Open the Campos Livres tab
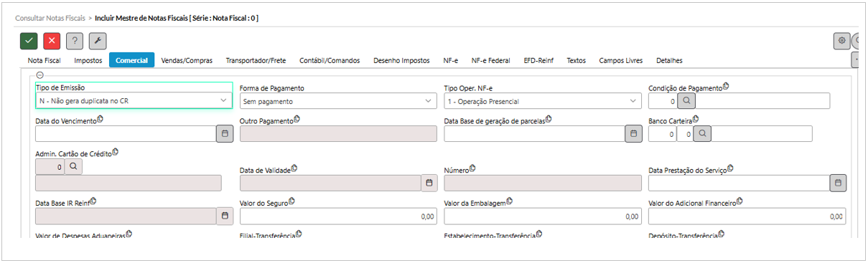Viewport: 868px width, 263px height. [621, 61]
